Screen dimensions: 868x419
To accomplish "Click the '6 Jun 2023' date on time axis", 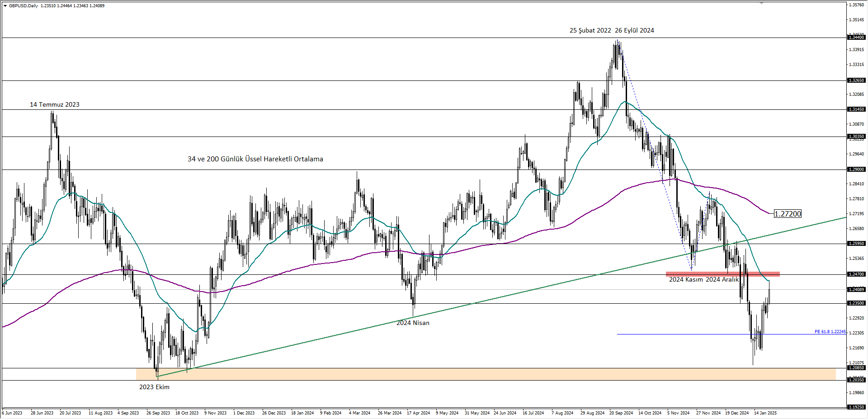I will tap(12, 413).
